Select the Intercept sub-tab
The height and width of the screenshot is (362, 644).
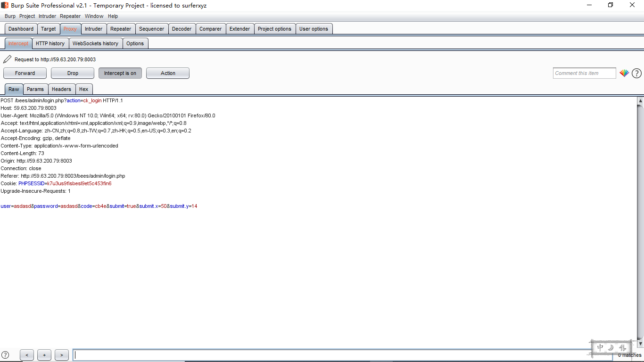click(x=18, y=43)
